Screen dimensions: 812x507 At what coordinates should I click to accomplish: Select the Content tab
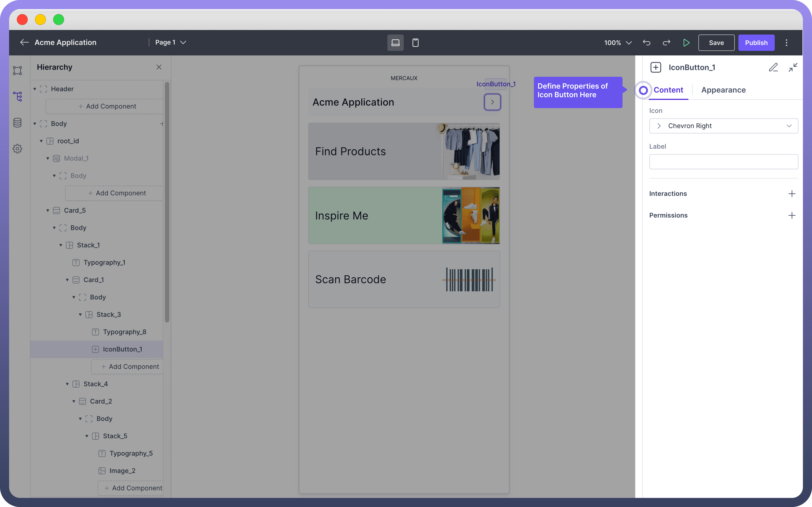click(668, 90)
